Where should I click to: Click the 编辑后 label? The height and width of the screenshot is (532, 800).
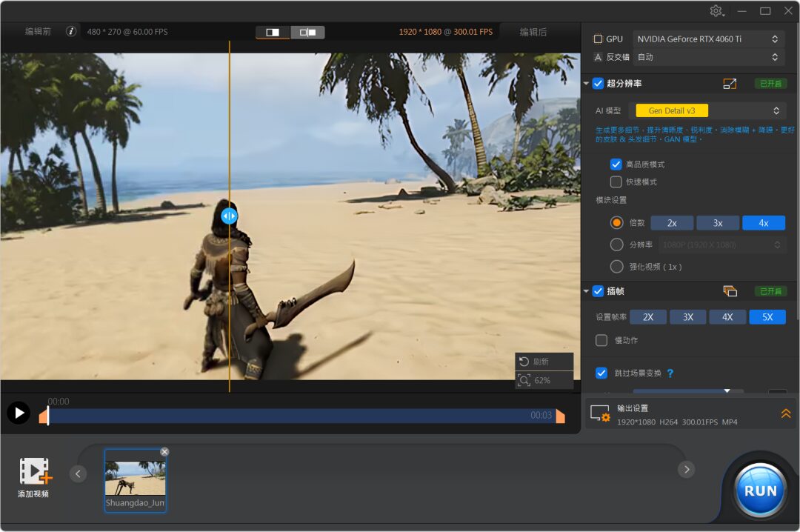coord(533,32)
